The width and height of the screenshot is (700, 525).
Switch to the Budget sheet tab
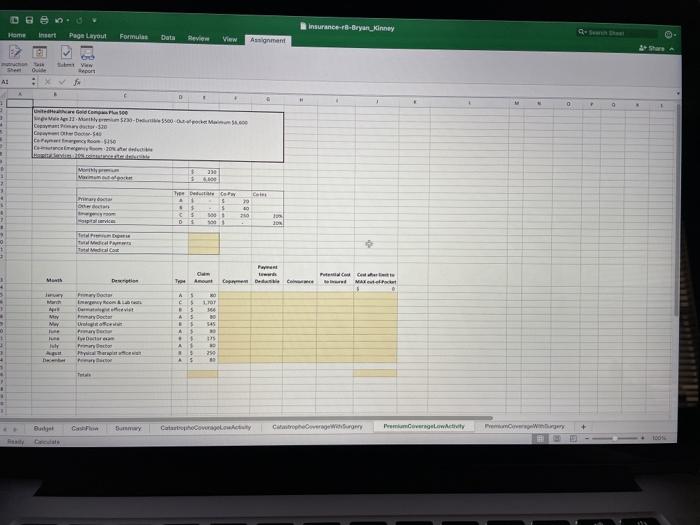pos(44,428)
